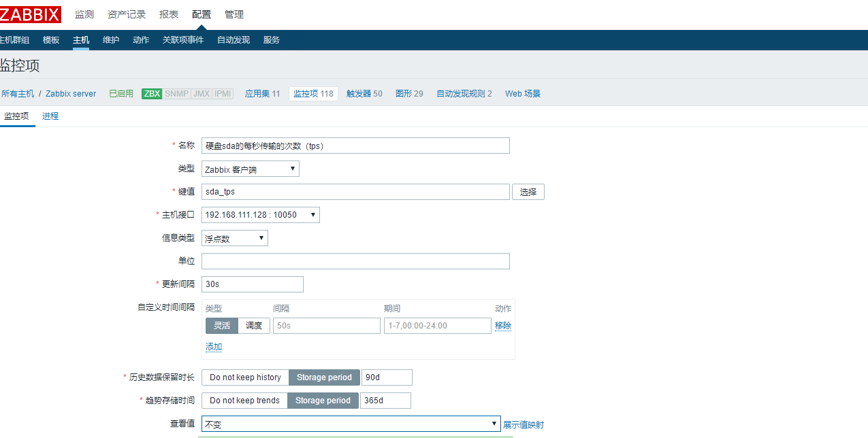This screenshot has height=438, width=868.
Task: Switch to the 进程 tab
Action: click(50, 116)
